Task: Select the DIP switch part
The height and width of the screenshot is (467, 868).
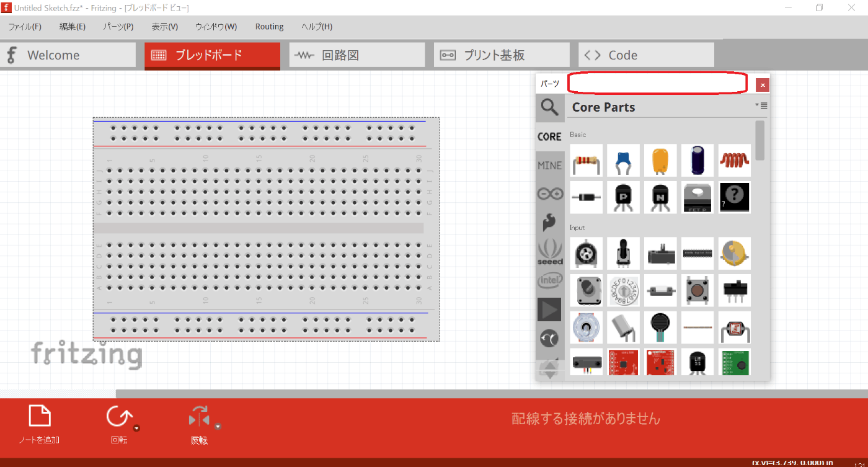Action: [x=697, y=253]
